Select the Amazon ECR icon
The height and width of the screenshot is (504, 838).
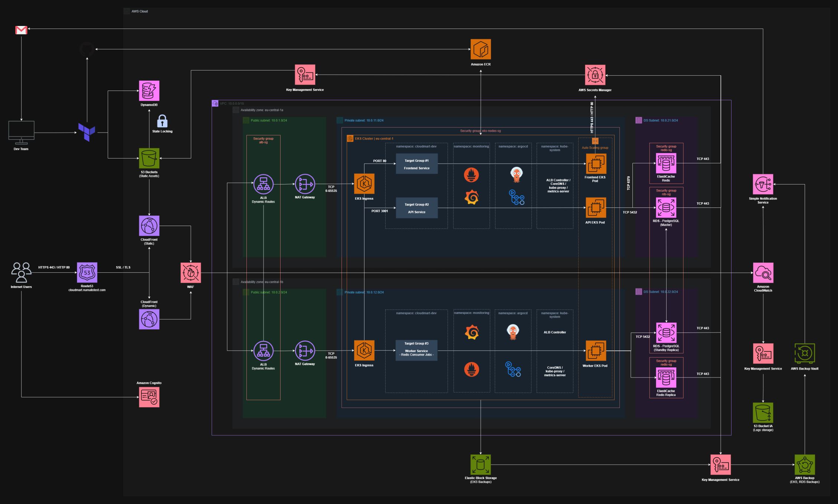tap(481, 49)
